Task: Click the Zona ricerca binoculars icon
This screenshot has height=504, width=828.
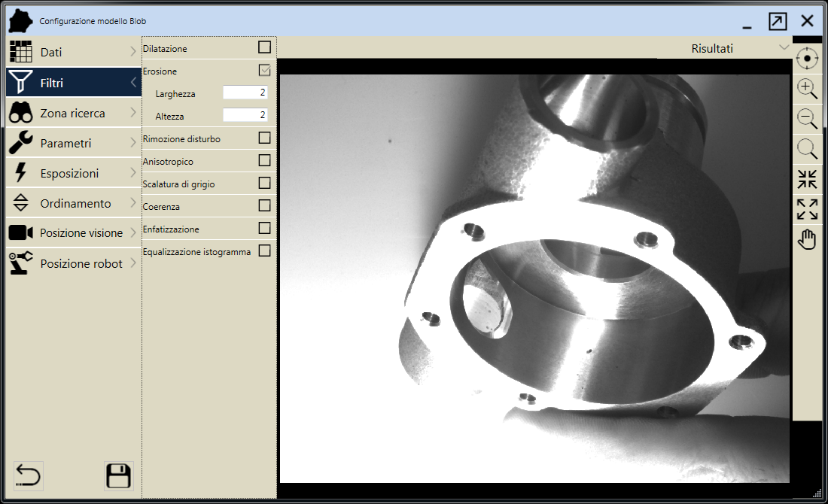Action: (20, 112)
